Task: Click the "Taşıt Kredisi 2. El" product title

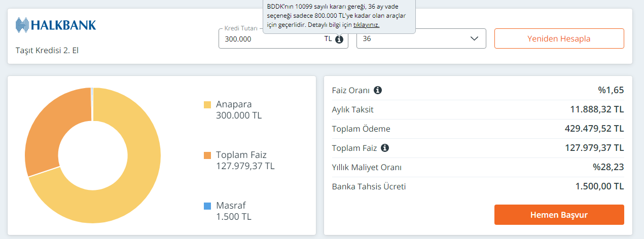Action: 48,50
